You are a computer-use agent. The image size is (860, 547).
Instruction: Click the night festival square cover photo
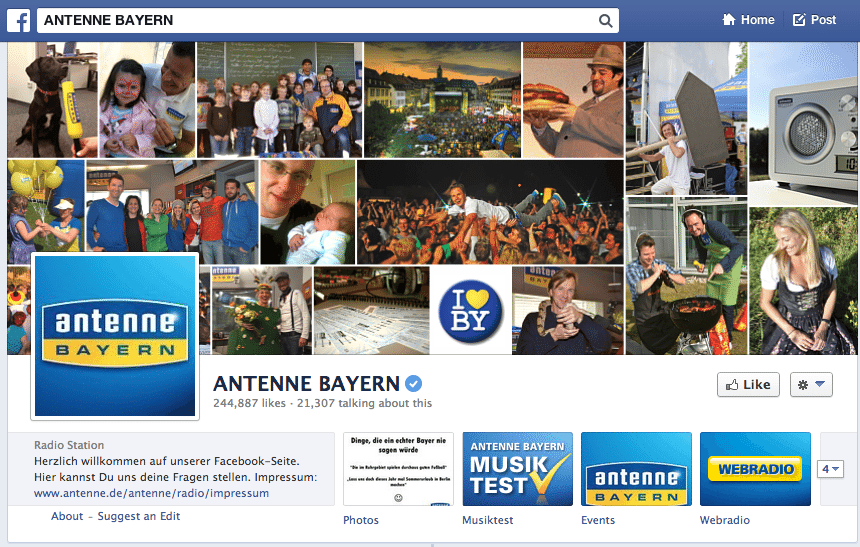443,100
